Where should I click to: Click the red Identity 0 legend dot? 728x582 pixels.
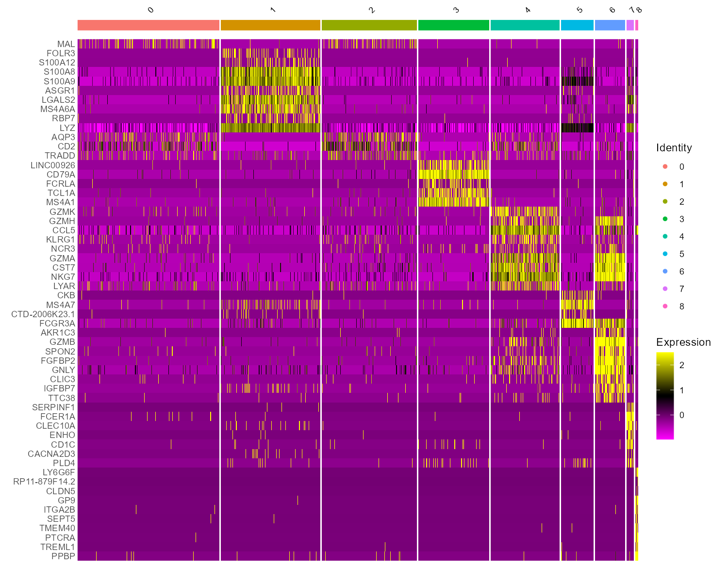coord(665,167)
